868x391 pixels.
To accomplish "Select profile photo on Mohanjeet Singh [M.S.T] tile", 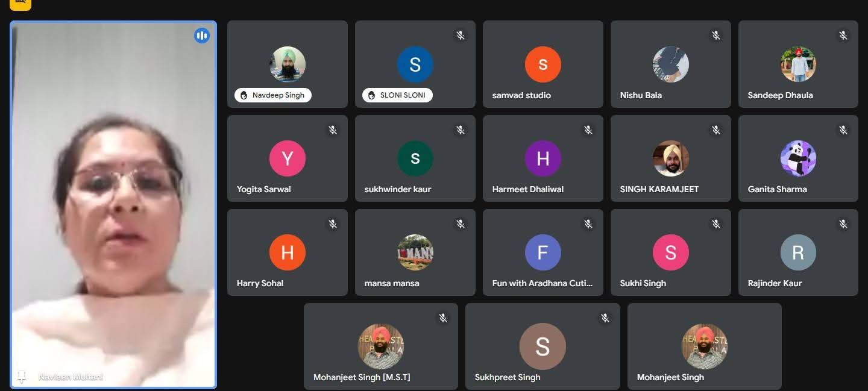I will [381, 346].
